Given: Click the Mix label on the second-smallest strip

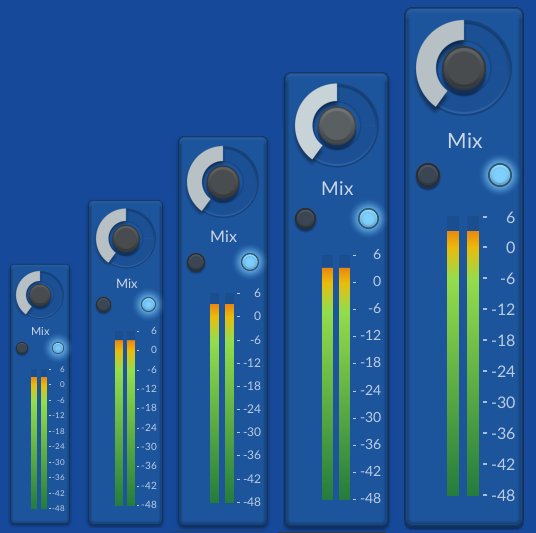Looking at the screenshot, I should click(126, 283).
